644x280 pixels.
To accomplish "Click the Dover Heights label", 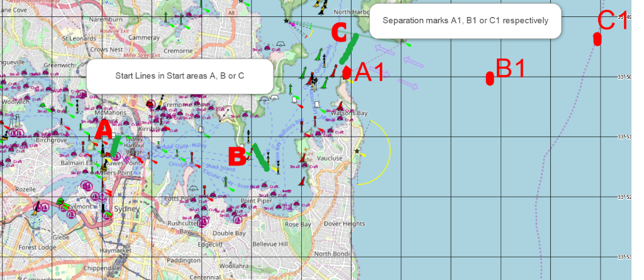I will coord(344,224).
